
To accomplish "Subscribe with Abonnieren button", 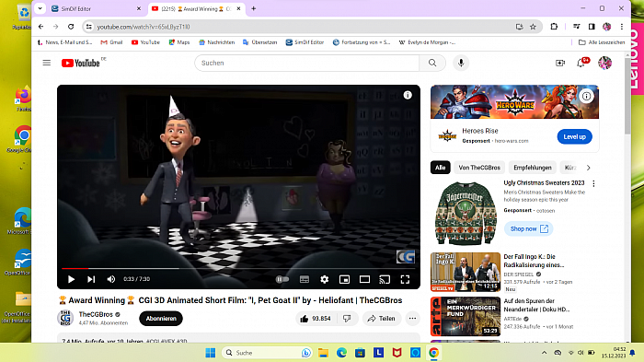I will click(x=161, y=319).
